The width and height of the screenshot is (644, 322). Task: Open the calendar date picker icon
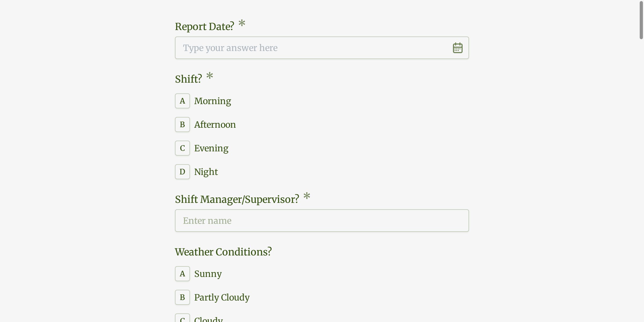coord(458,47)
